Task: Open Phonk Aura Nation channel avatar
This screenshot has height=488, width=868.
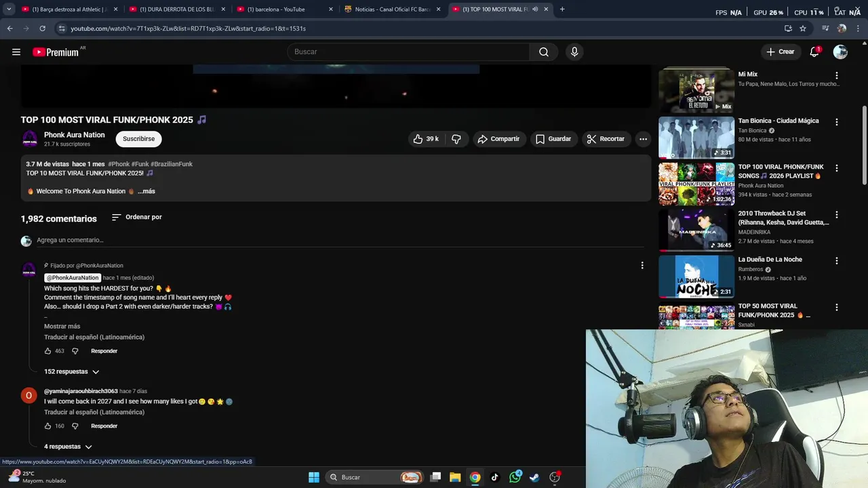Action: 30,139
